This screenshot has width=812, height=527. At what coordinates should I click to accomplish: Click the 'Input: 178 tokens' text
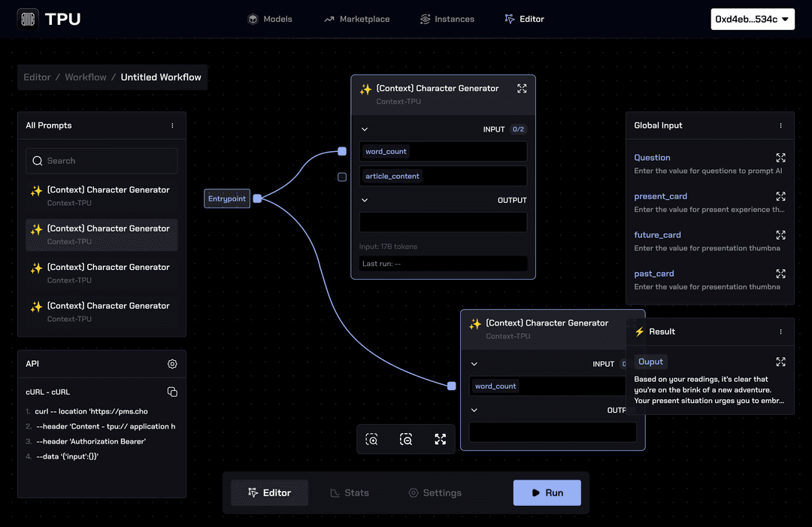tap(389, 247)
